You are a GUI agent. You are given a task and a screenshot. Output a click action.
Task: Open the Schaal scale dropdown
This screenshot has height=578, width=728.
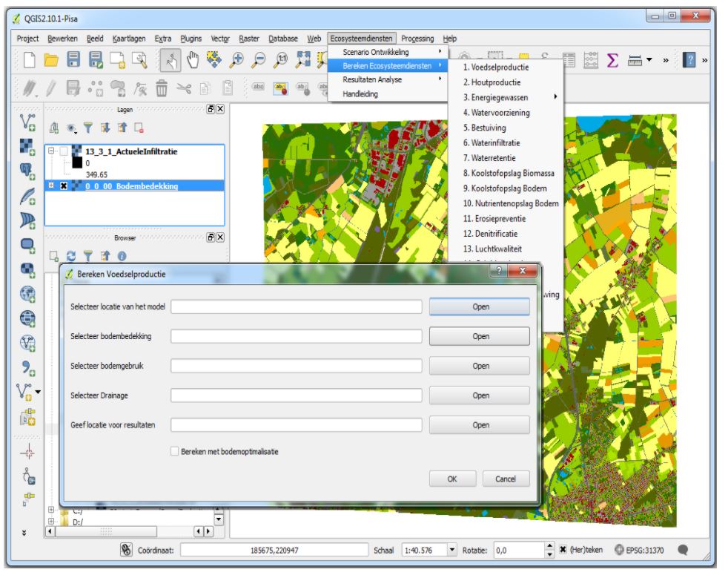pyautogui.click(x=452, y=549)
